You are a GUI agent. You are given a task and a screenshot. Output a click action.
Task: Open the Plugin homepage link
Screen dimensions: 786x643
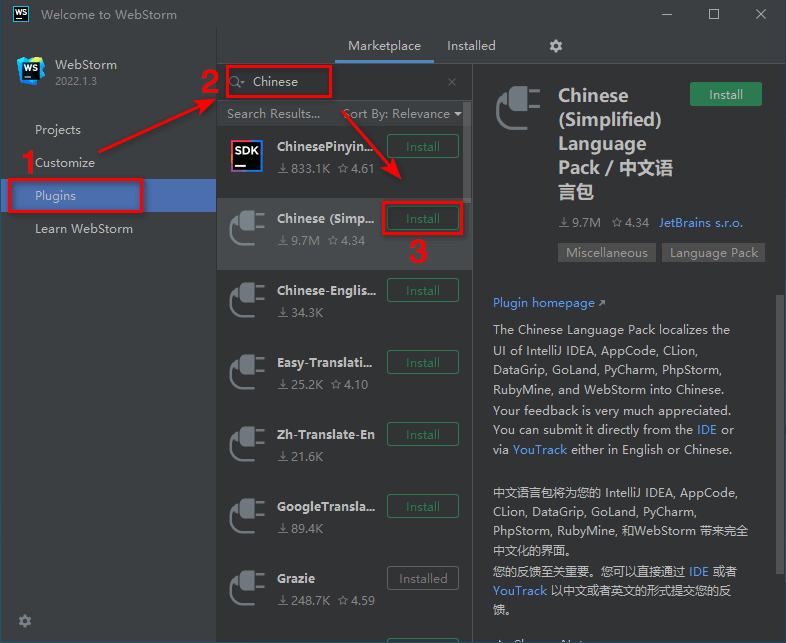pyautogui.click(x=543, y=303)
